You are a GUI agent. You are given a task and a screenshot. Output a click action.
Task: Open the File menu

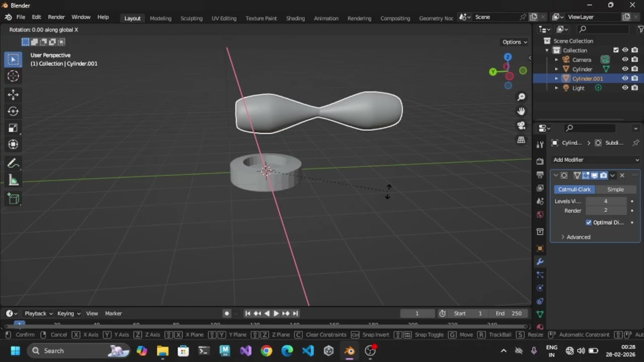(x=21, y=17)
